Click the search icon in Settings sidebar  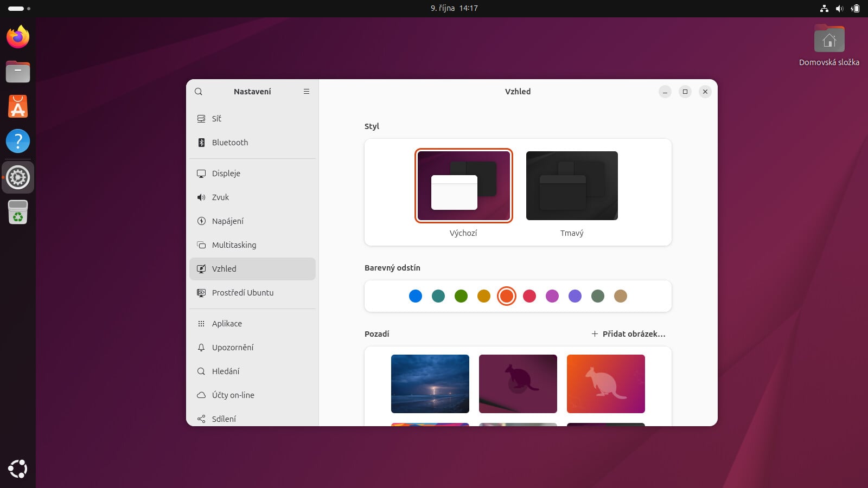click(199, 92)
